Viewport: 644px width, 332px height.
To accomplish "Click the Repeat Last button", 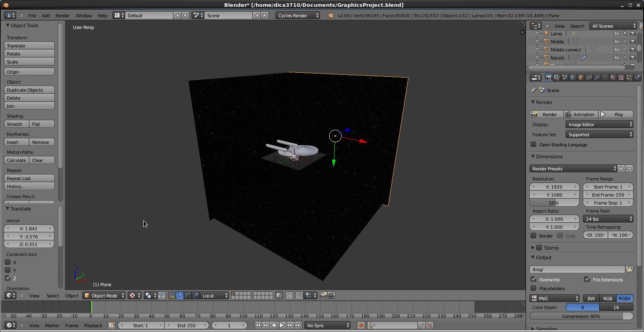I will coord(29,178).
